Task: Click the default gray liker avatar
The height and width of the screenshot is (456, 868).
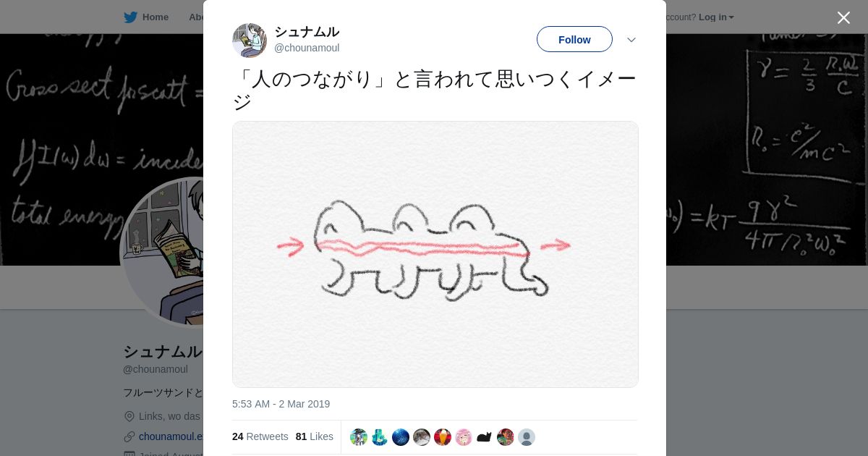Action: coord(527,437)
